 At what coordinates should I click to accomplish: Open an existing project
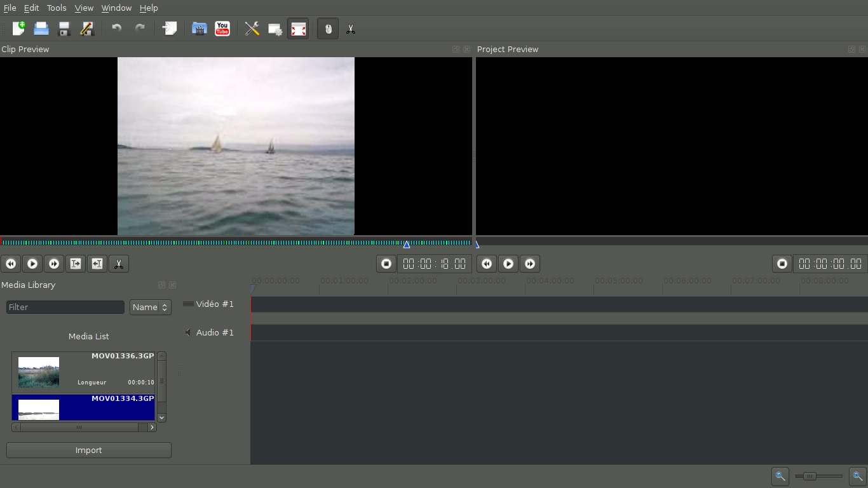[41, 29]
